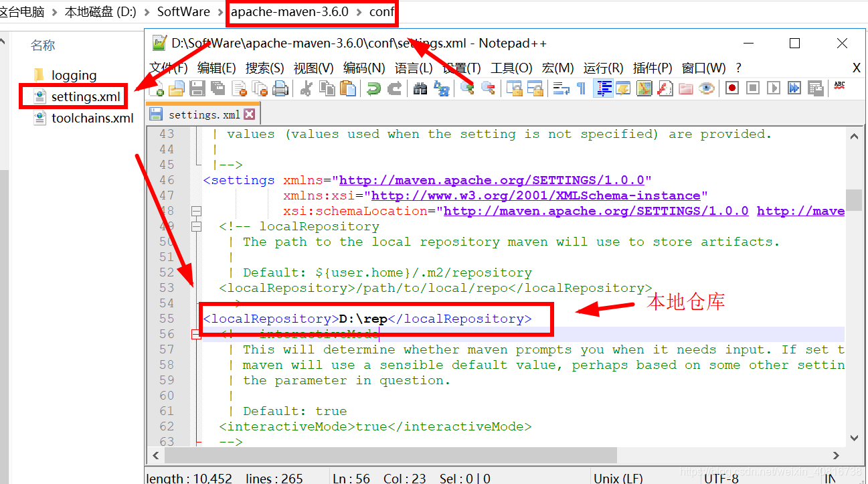Click Run macro multiple times icon
This screenshot has height=484, width=868.
(x=794, y=88)
